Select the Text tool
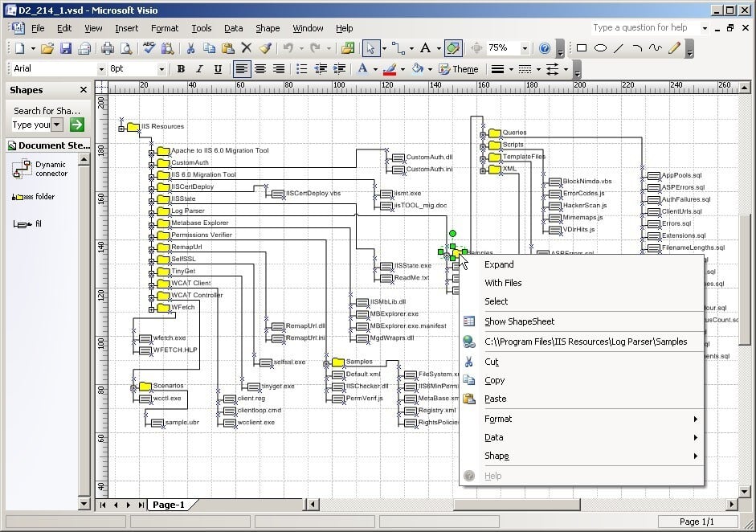This screenshot has width=756, height=532. [x=425, y=48]
